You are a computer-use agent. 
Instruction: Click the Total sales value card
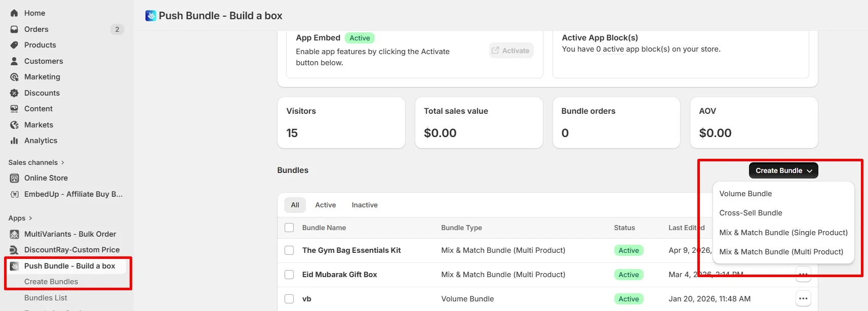click(x=479, y=123)
